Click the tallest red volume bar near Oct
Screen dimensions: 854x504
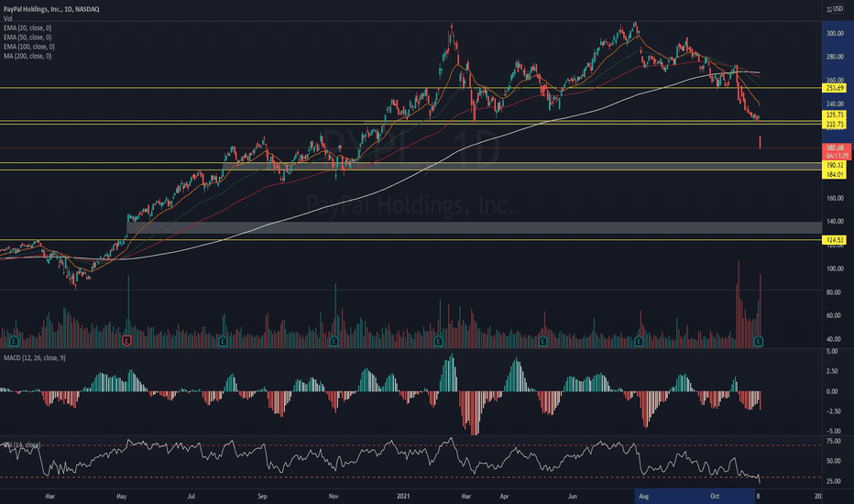[739, 304]
